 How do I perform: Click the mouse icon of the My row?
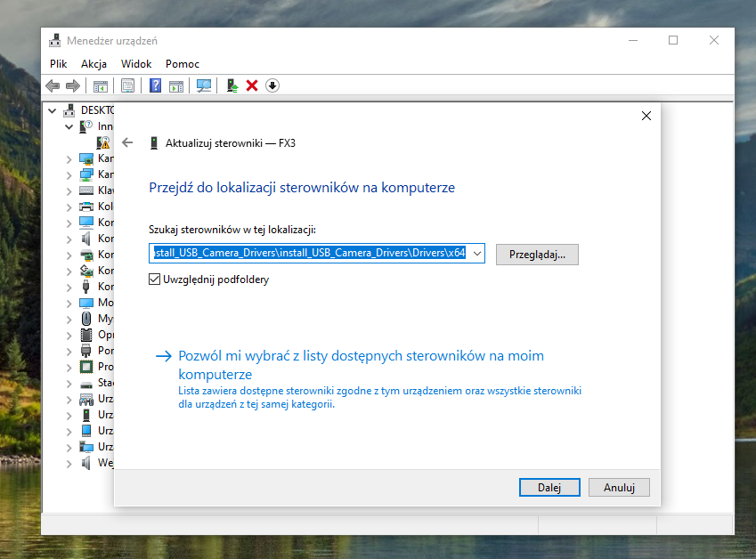[86, 319]
